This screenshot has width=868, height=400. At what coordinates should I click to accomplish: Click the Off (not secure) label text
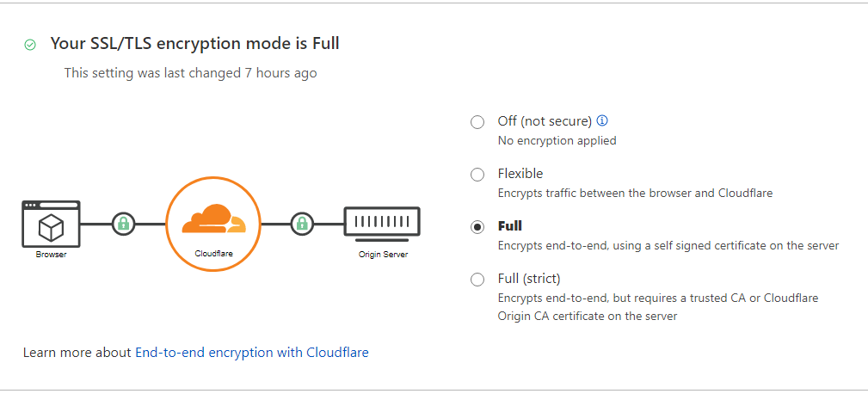[545, 121]
